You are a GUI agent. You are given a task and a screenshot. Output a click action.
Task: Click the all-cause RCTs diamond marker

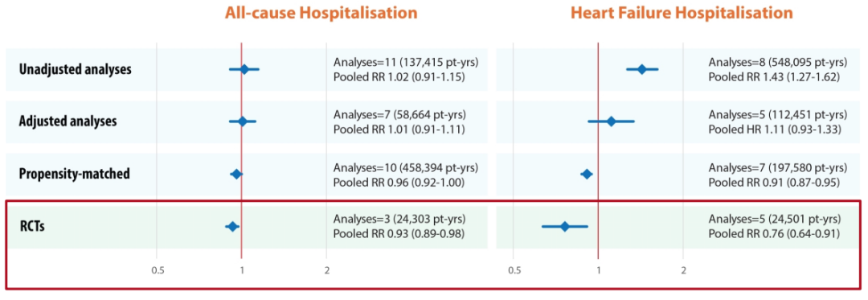(232, 226)
